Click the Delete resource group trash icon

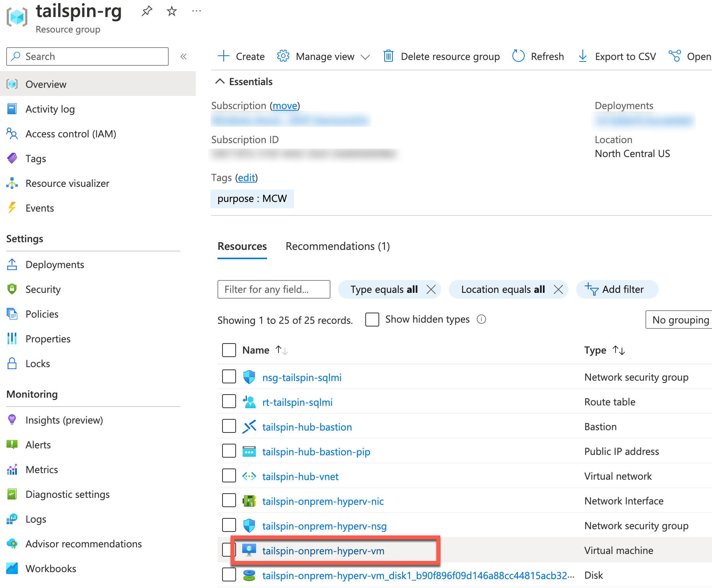click(388, 56)
